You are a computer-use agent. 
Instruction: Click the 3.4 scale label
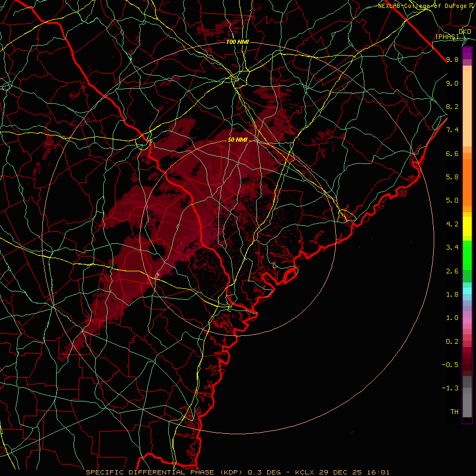[x=452, y=247]
